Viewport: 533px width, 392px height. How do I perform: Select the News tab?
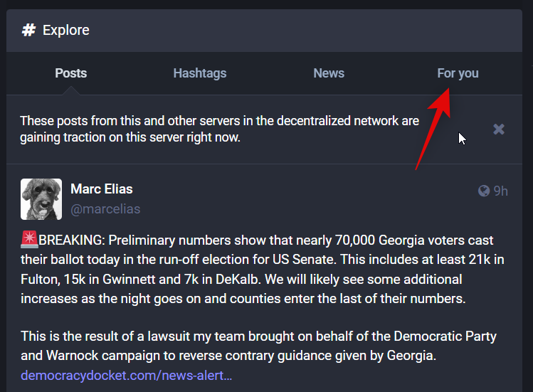click(x=328, y=73)
